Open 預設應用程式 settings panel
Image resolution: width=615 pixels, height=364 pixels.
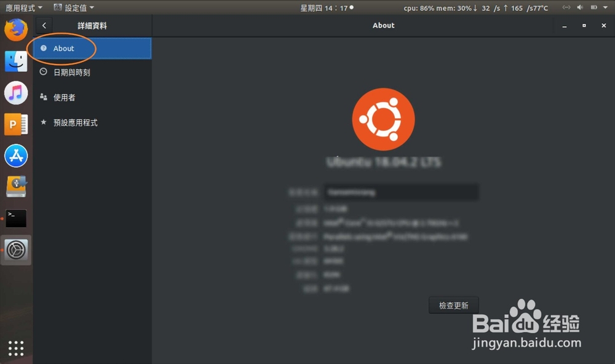[x=92, y=122]
